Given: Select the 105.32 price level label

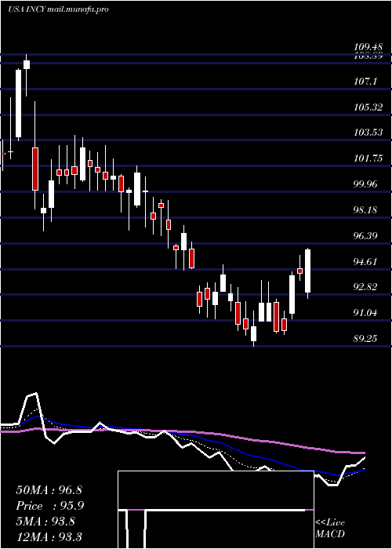Looking at the screenshot, I should click(x=368, y=107).
